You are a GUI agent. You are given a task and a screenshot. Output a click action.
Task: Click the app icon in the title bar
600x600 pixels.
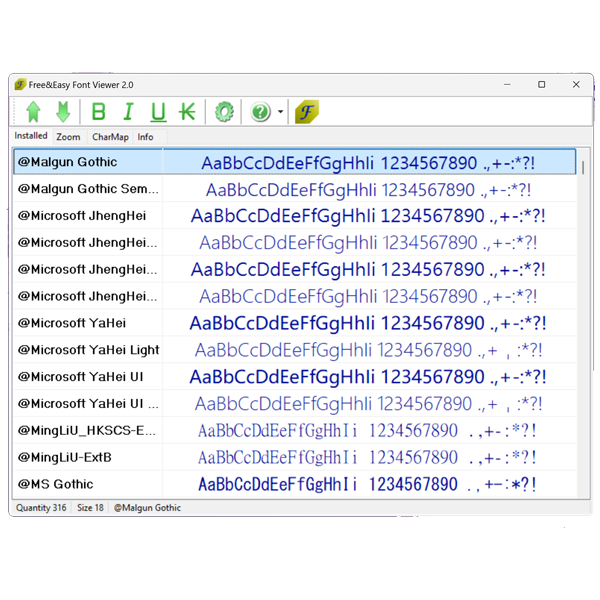click(20, 84)
